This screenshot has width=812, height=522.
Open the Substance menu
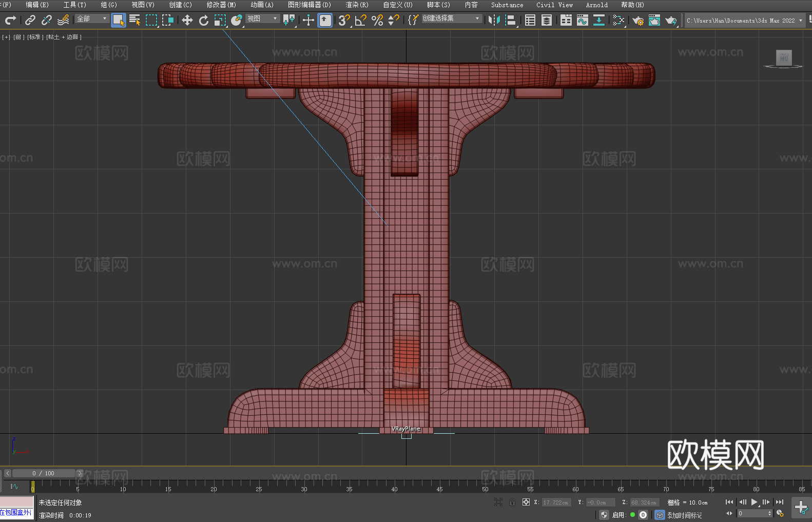[507, 5]
